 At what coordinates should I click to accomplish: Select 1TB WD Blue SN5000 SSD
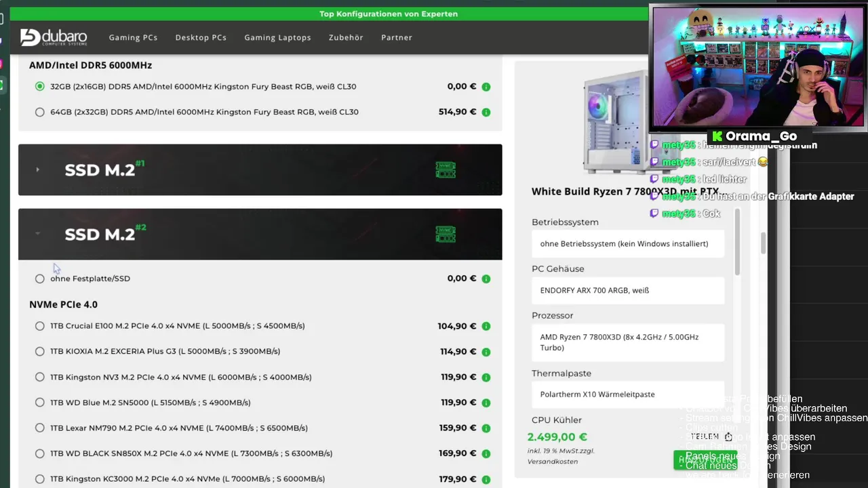tap(40, 403)
